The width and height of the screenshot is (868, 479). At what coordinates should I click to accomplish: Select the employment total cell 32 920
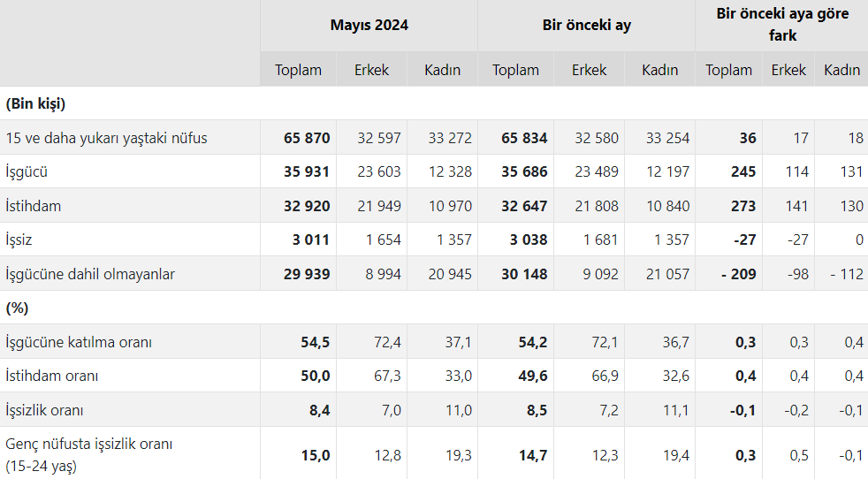[x=307, y=206]
